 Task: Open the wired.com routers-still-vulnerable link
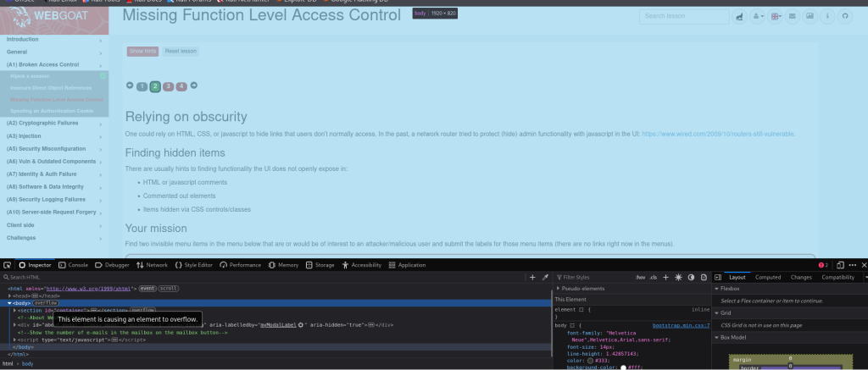(718, 134)
